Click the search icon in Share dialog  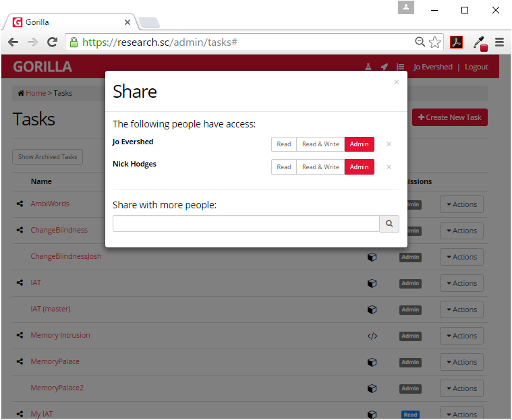click(389, 224)
